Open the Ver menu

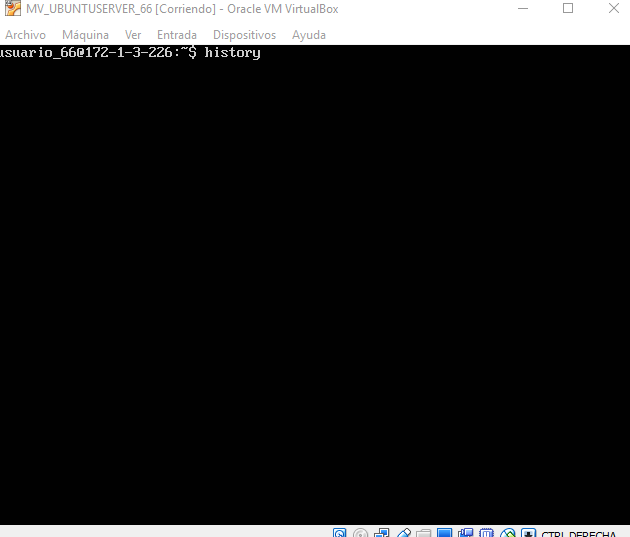pyautogui.click(x=133, y=35)
